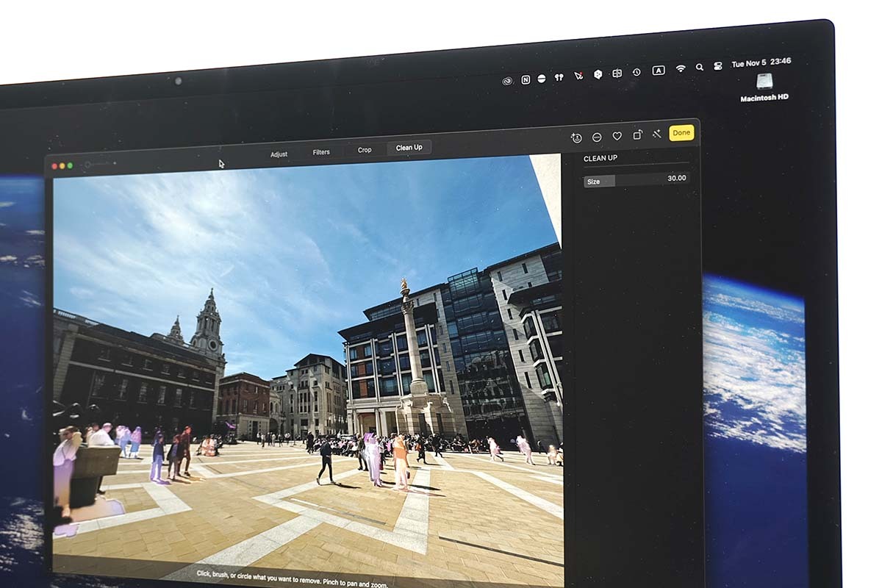This screenshot has height=588, width=882.
Task: Click the rotate image icon
Action: (637, 135)
